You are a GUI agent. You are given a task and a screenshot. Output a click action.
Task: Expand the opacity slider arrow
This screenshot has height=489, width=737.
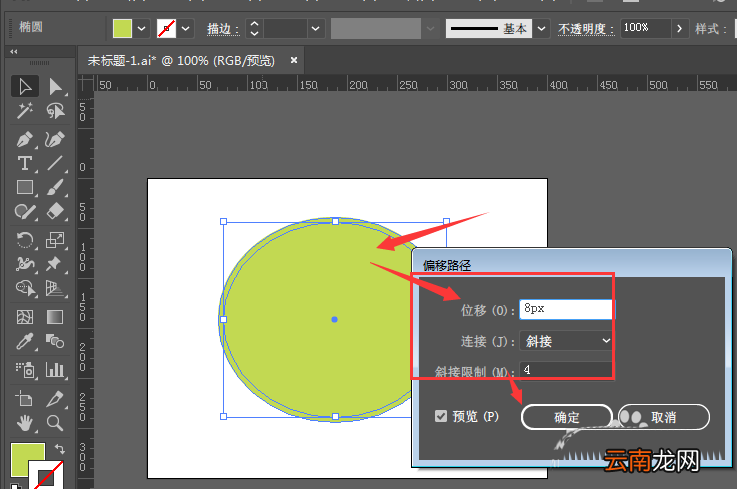pyautogui.click(x=679, y=29)
